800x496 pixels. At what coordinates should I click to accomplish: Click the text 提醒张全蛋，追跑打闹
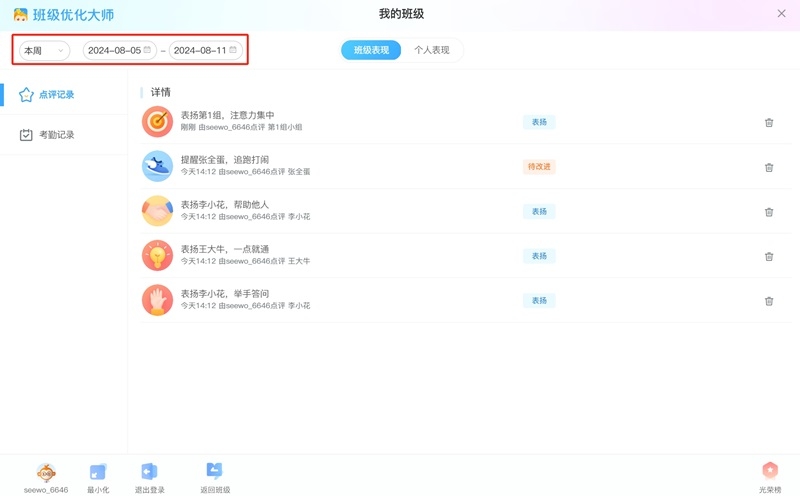pyautogui.click(x=225, y=160)
